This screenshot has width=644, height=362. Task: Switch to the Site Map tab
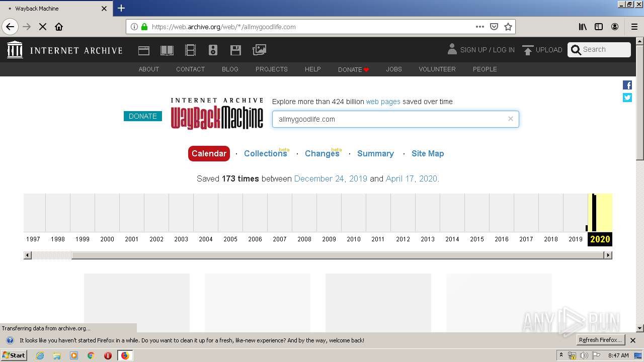tap(428, 153)
